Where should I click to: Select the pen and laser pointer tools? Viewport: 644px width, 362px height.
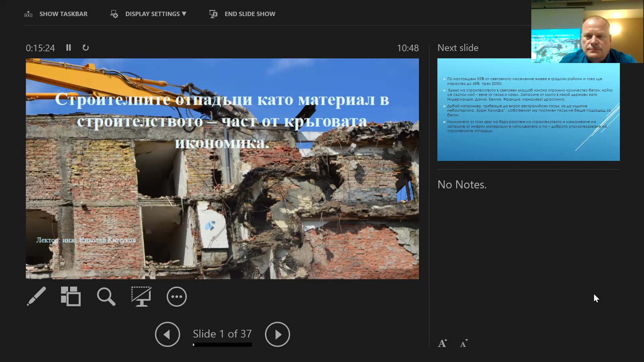[x=36, y=296]
